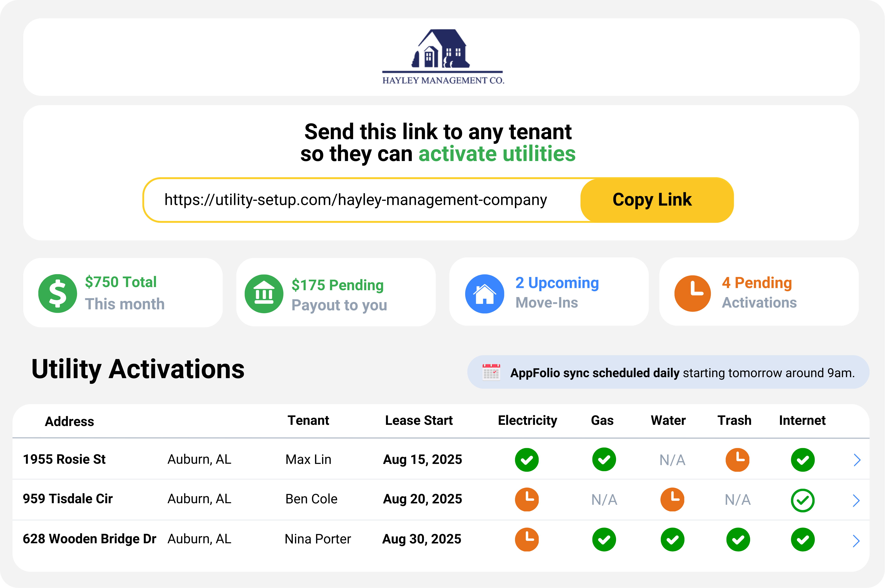This screenshot has width=885, height=588.
Task: Expand the 628 Wooden Bridge Dr row chevron
Action: coord(856,541)
